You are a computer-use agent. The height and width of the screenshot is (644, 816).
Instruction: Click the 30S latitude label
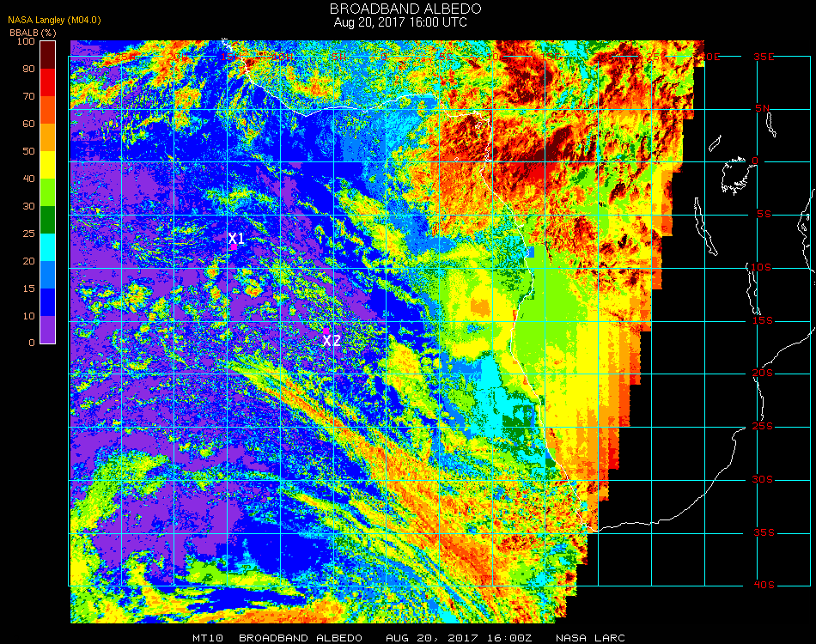tap(763, 480)
